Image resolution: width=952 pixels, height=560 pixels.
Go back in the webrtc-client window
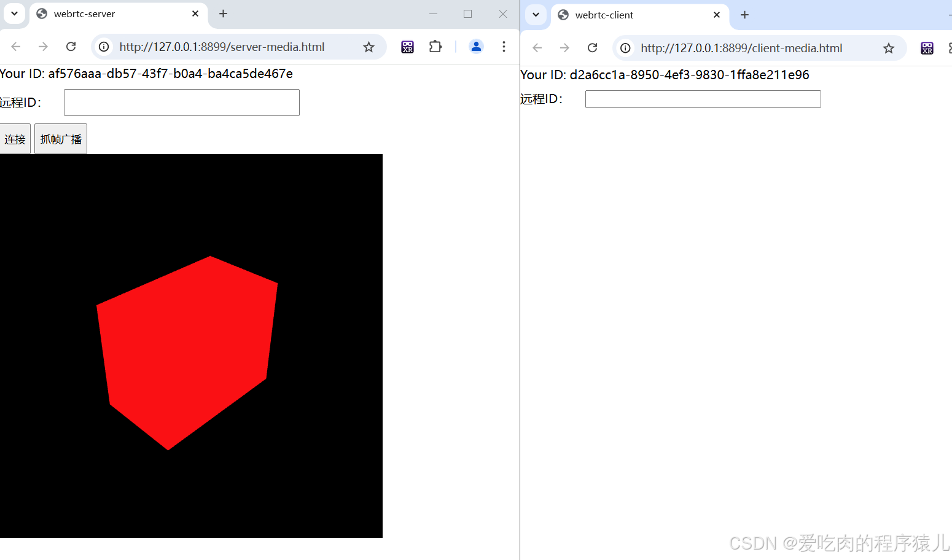tap(537, 48)
